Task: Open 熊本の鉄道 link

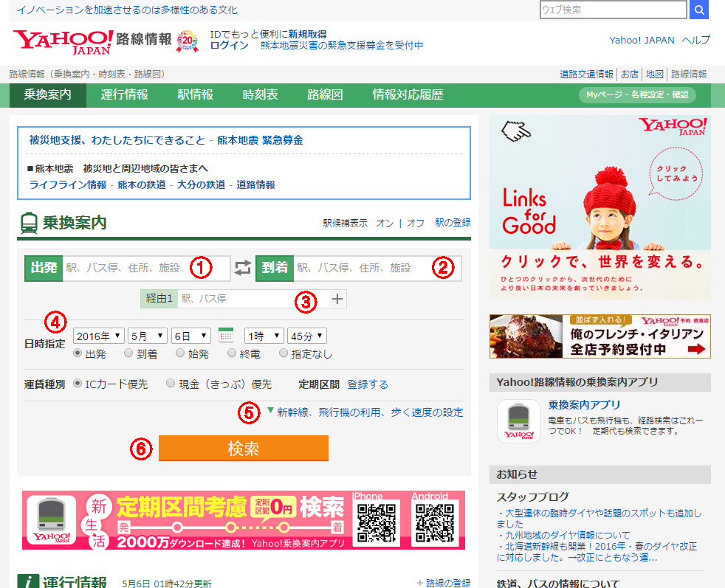Action: [x=142, y=184]
